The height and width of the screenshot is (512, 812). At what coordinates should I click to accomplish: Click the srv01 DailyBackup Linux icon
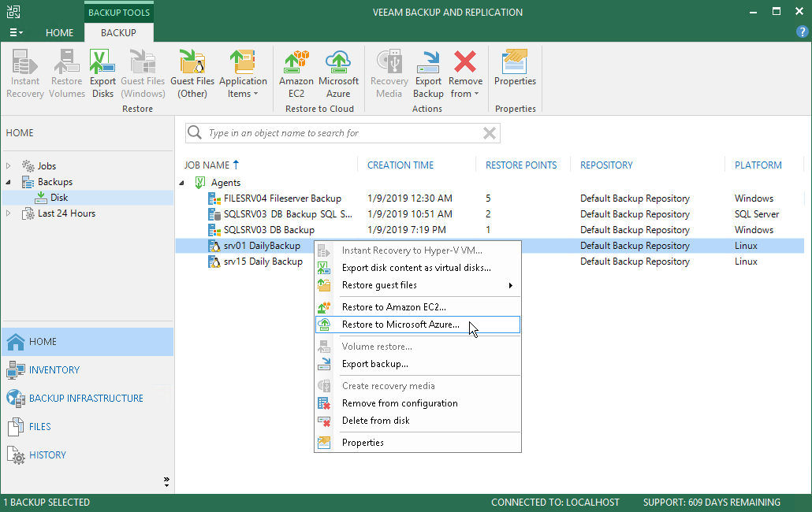pyautogui.click(x=214, y=246)
